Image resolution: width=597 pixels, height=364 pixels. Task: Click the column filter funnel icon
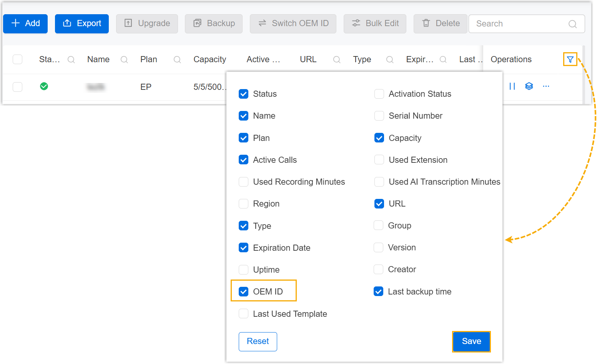[x=570, y=60]
